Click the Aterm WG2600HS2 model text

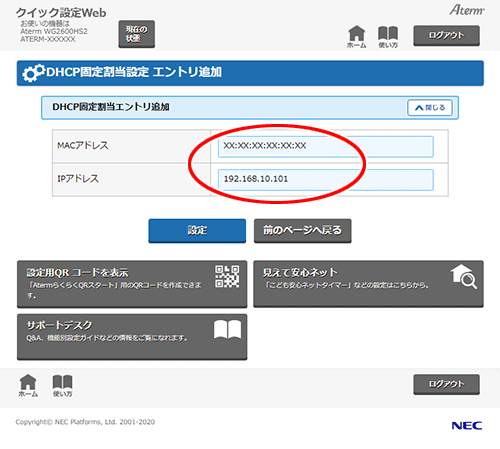tap(54, 31)
